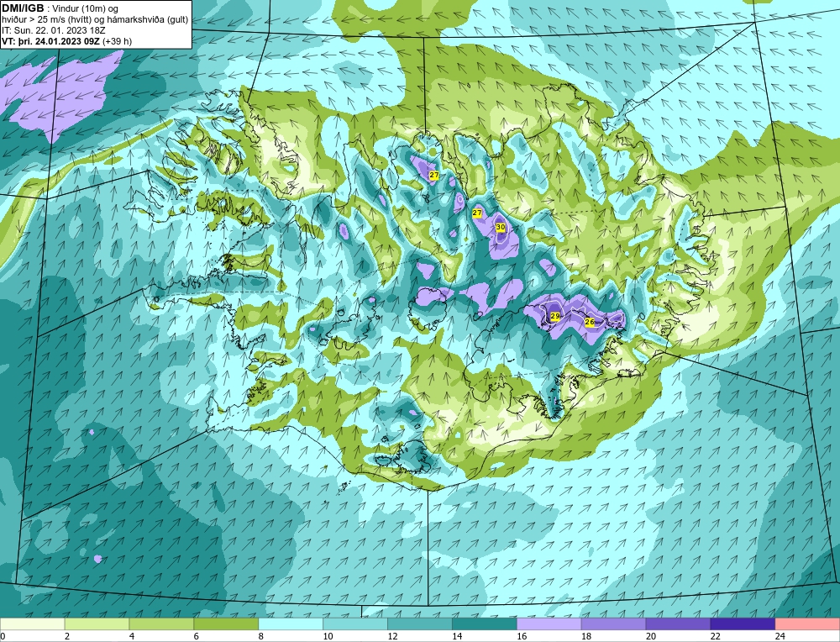Viewport: 840px width, 642px height.
Task: Click the scale number 18
Action: [x=586, y=637]
